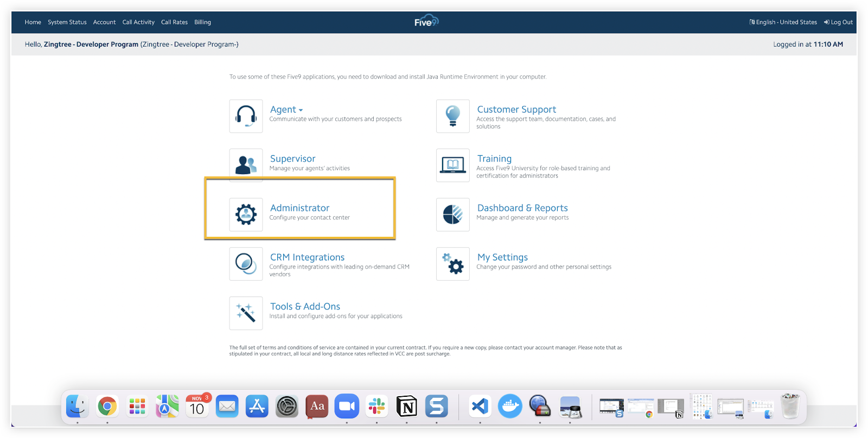
Task: Open Calendar from the Dock
Action: point(197,406)
